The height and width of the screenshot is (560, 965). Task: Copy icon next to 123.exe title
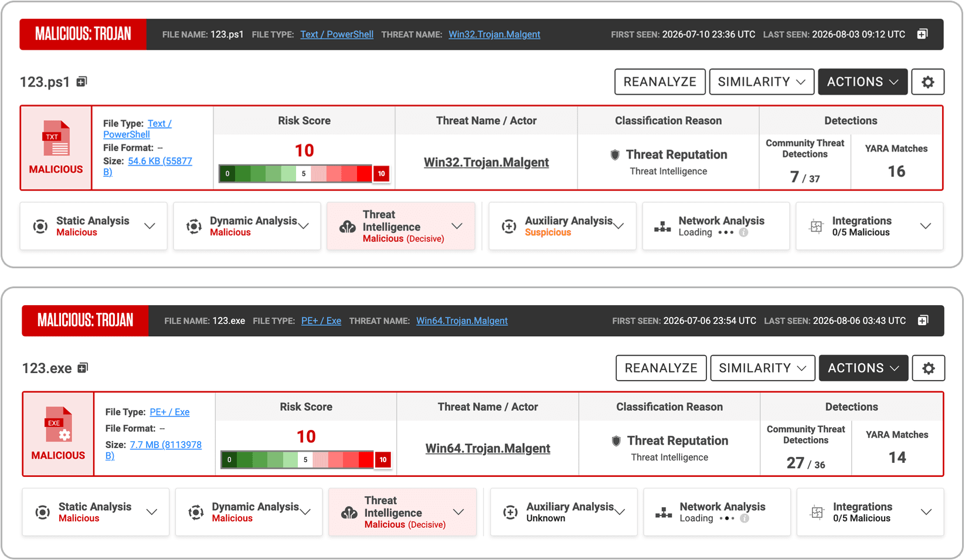coord(83,368)
